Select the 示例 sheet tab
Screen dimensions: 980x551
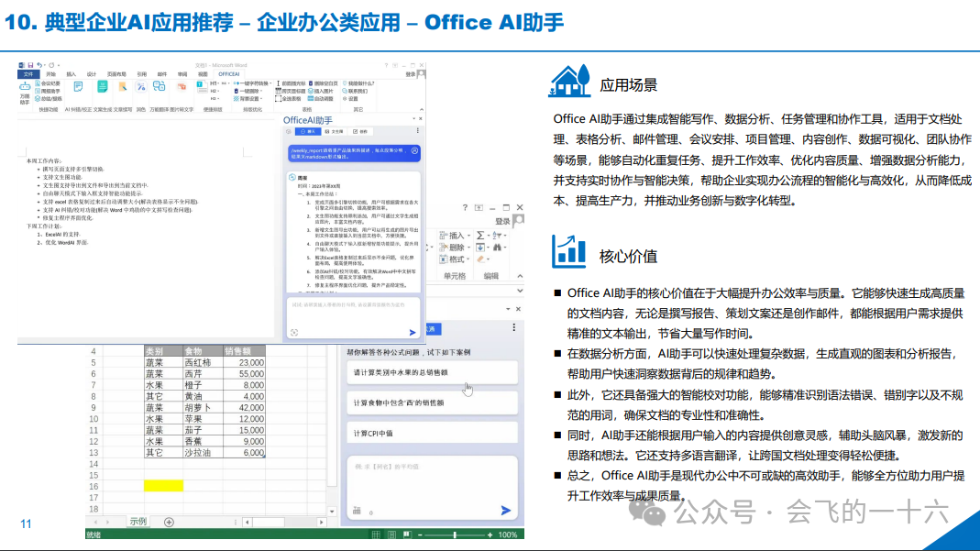coord(138,522)
